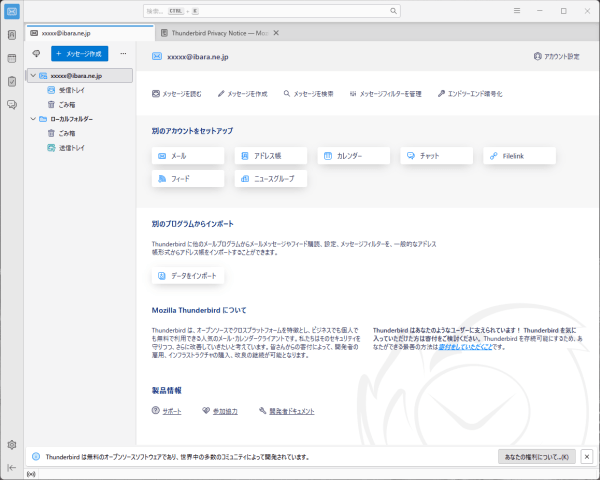Open the 送信トレイ folder

80,148
